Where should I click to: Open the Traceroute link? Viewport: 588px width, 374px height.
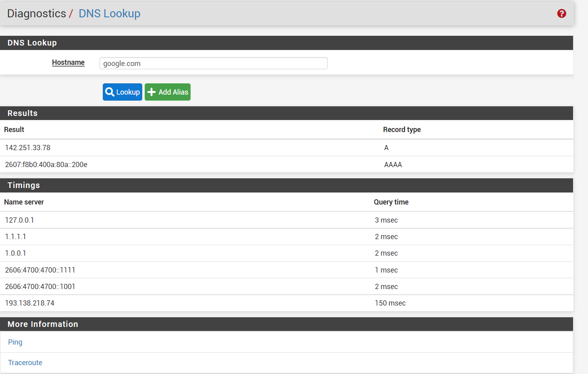click(x=25, y=363)
